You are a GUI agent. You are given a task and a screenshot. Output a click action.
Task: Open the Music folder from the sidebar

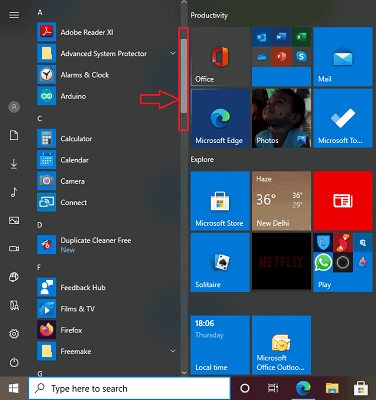pyautogui.click(x=14, y=192)
